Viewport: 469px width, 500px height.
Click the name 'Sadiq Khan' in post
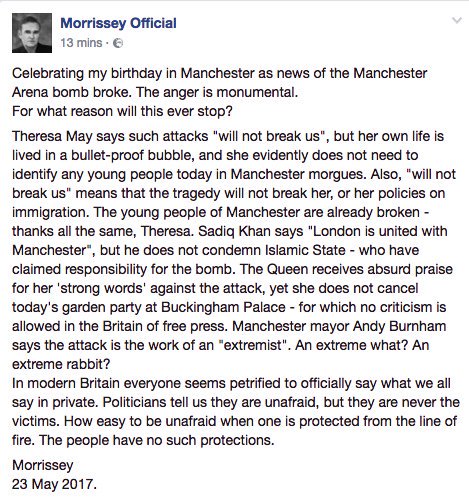[x=234, y=231]
